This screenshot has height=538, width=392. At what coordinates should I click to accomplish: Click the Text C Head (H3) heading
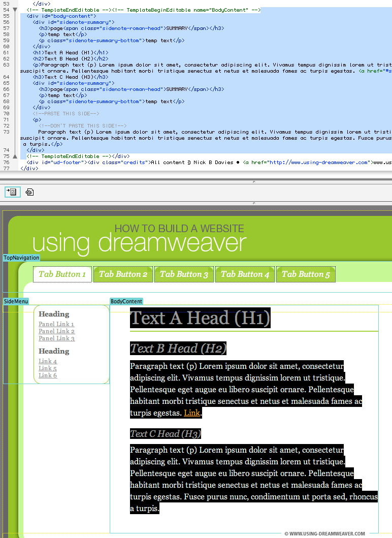(166, 434)
